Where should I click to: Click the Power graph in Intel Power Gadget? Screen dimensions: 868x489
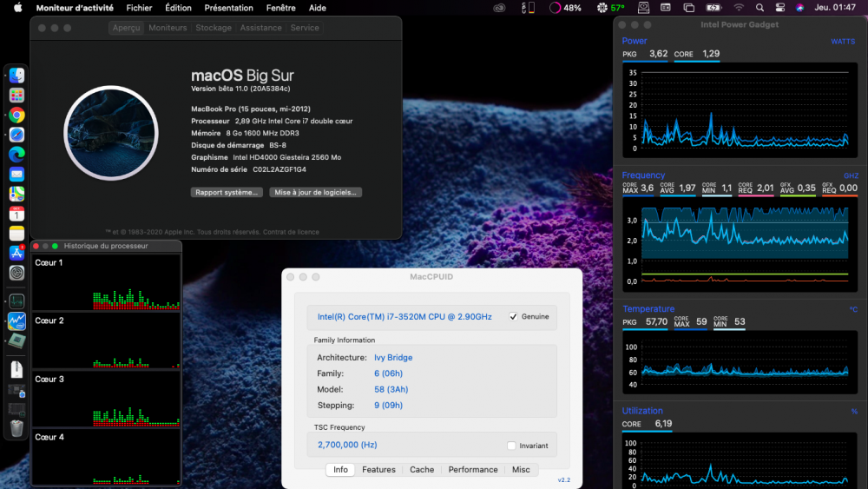click(740, 110)
